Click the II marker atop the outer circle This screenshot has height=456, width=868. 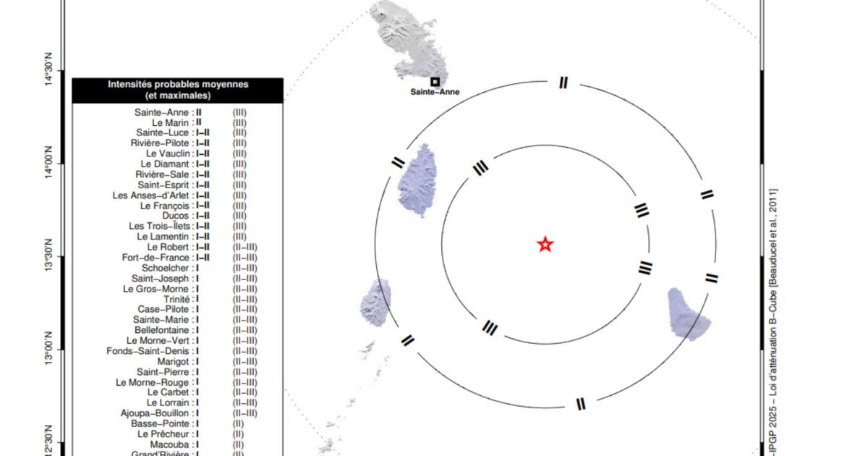[563, 83]
